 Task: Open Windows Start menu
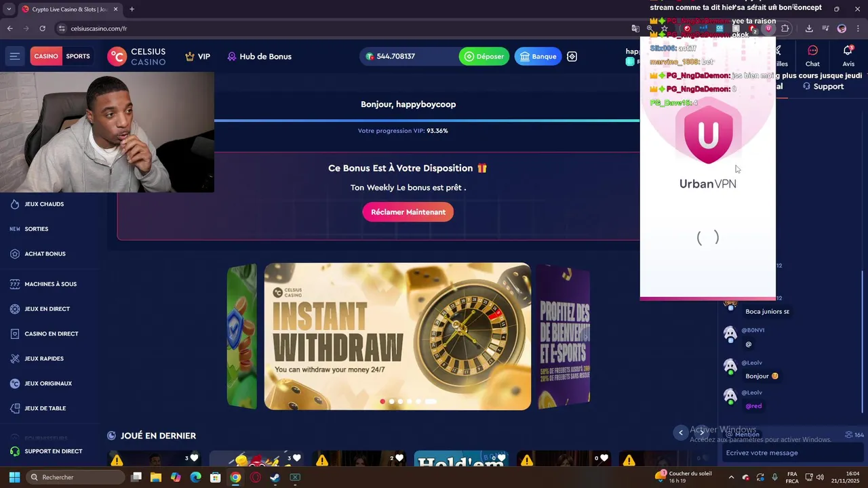click(14, 477)
